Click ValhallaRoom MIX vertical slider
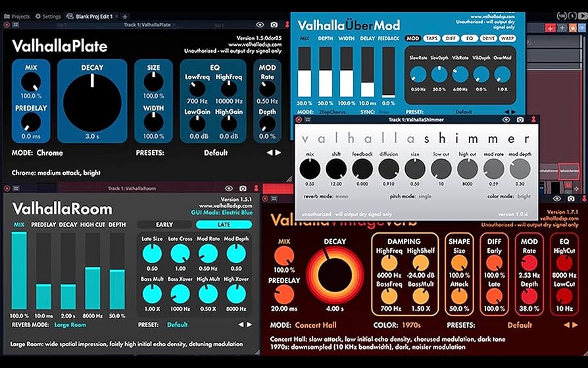 [x=19, y=271]
